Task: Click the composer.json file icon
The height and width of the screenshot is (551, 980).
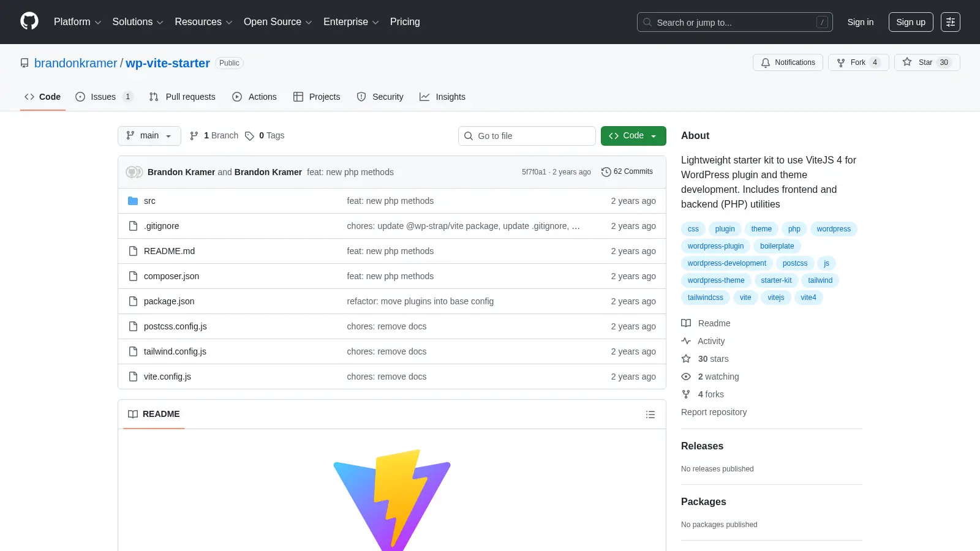Action: click(x=133, y=276)
